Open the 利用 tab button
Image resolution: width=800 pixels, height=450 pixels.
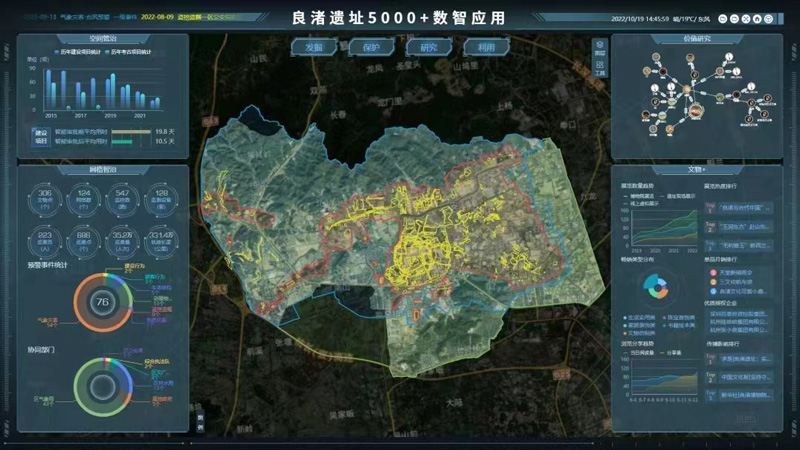(x=486, y=47)
